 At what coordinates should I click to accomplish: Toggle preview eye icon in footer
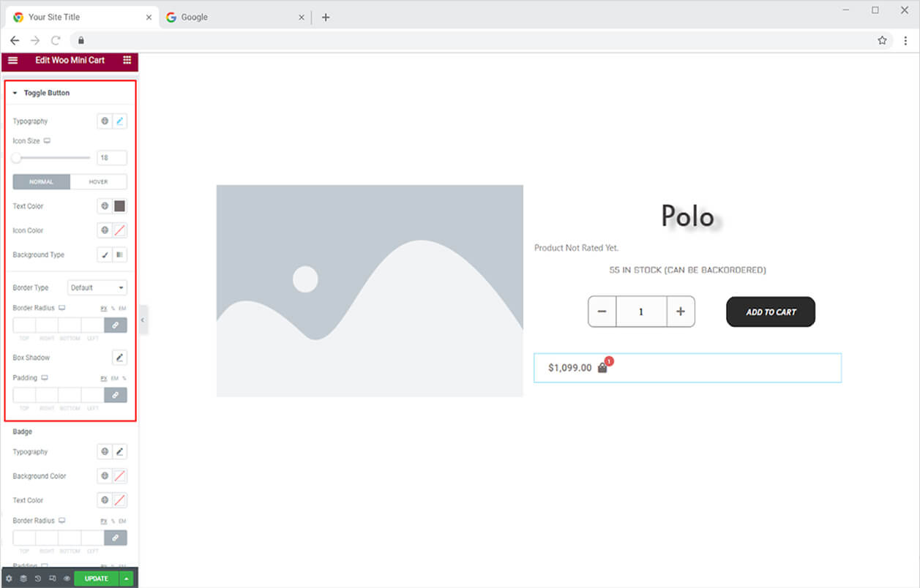click(67, 578)
